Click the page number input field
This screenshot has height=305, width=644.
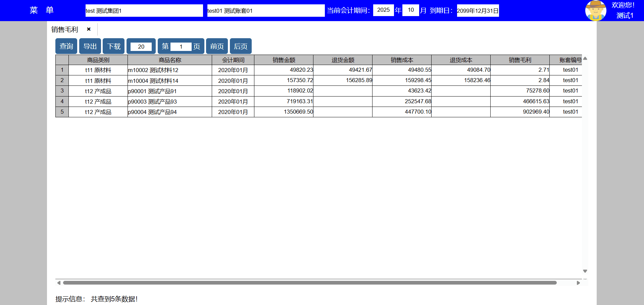181,47
